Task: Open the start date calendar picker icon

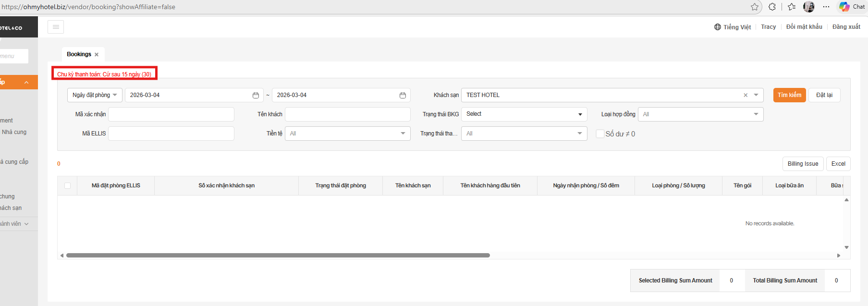Action: (x=256, y=95)
